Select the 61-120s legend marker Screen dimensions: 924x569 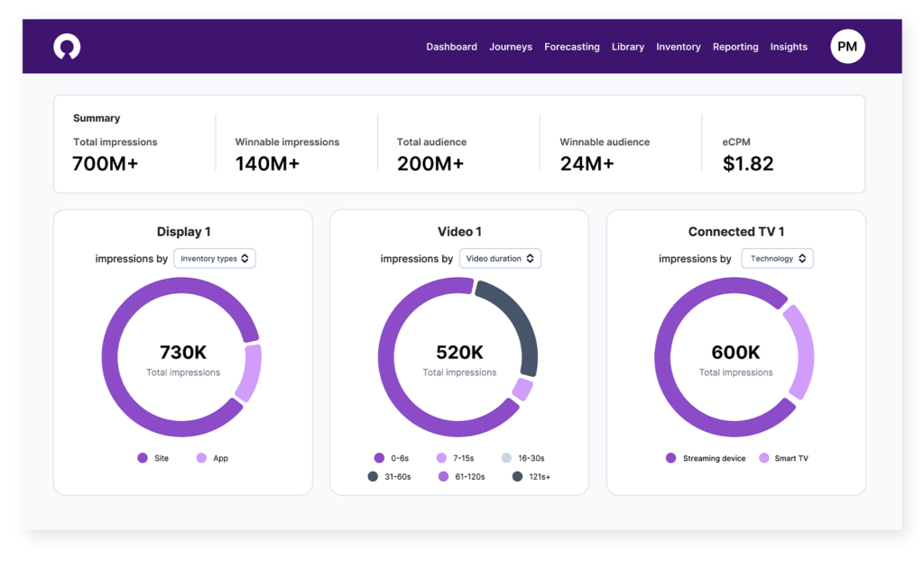pyautogui.click(x=443, y=476)
